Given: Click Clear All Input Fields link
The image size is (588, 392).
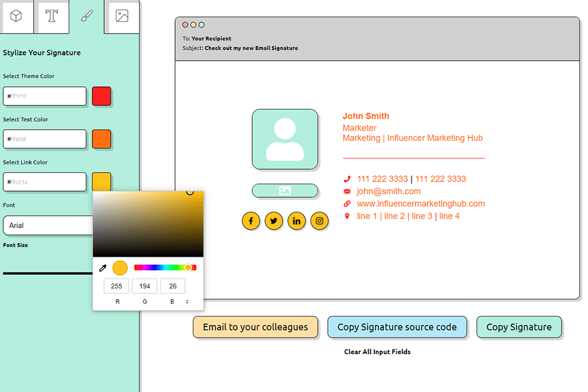Looking at the screenshot, I should (377, 352).
